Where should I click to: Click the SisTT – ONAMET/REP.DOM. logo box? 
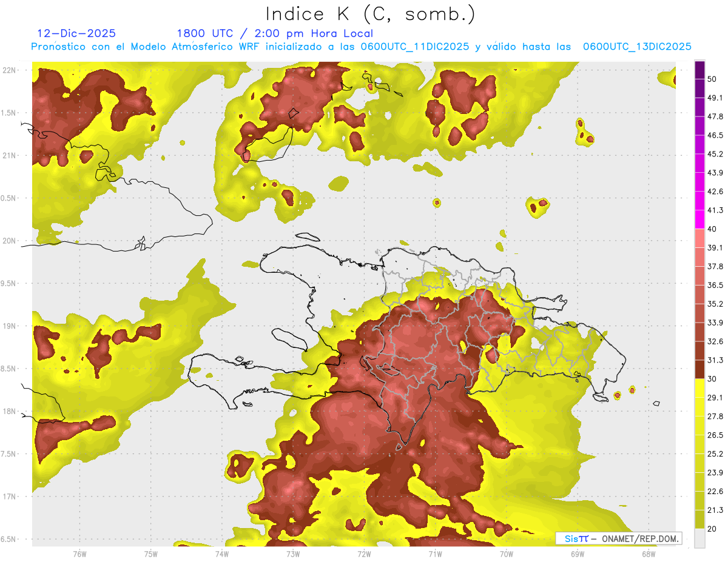618,538
